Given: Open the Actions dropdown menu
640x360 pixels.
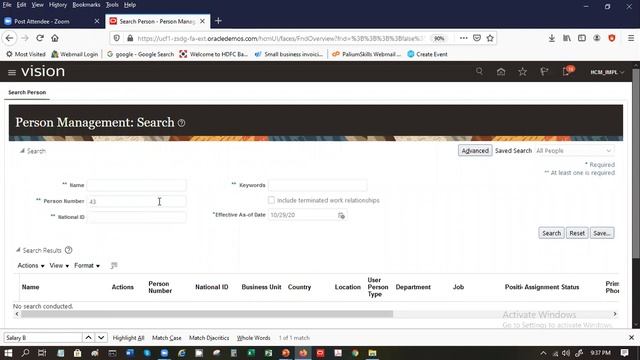Looking at the screenshot, I should (31, 266).
